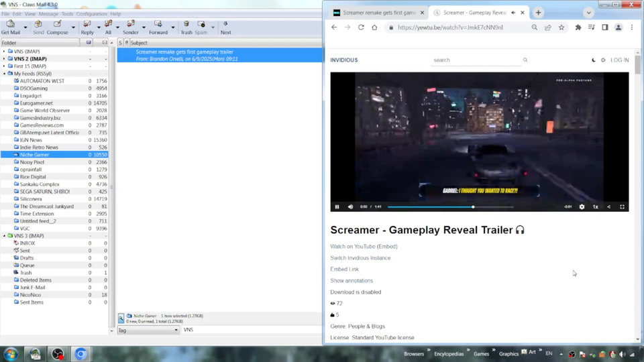Click the zoom magnifier in address bar
The height and width of the screenshot is (362, 644).
click(535, 27)
